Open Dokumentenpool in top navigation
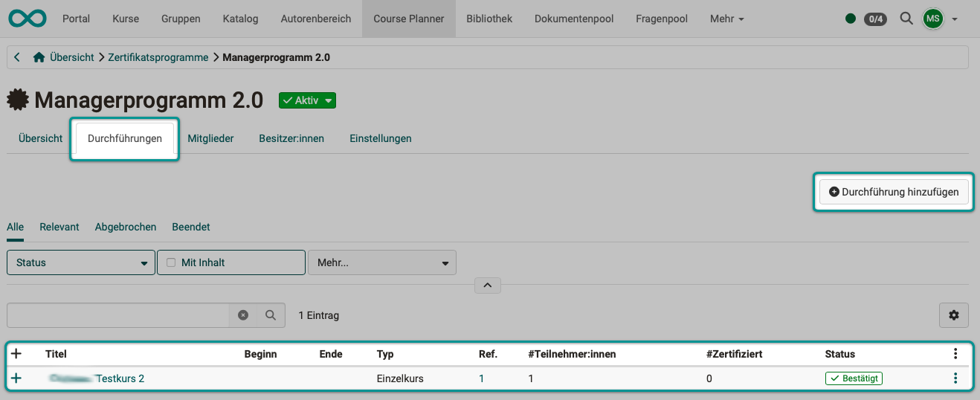Viewport: 980px width, 400px height. tap(574, 19)
